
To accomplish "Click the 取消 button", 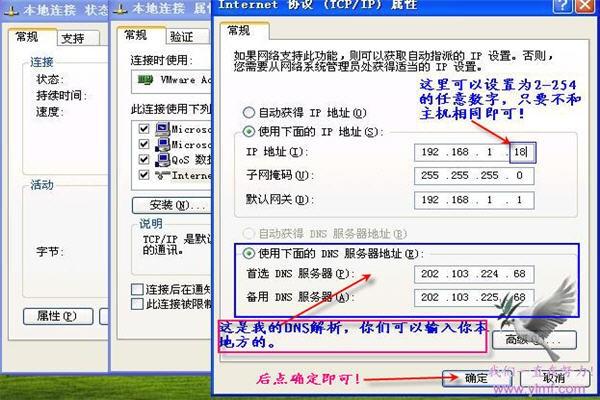I will (554, 378).
